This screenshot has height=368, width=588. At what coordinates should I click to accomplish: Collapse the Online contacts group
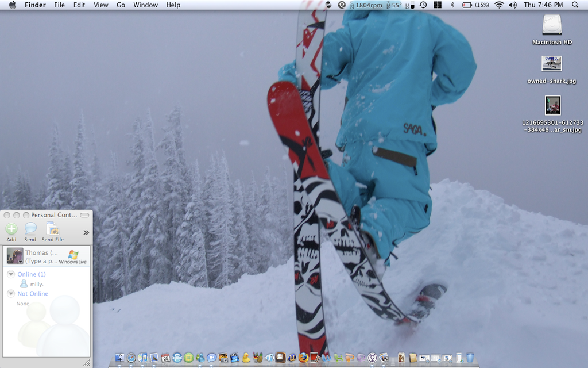11,274
